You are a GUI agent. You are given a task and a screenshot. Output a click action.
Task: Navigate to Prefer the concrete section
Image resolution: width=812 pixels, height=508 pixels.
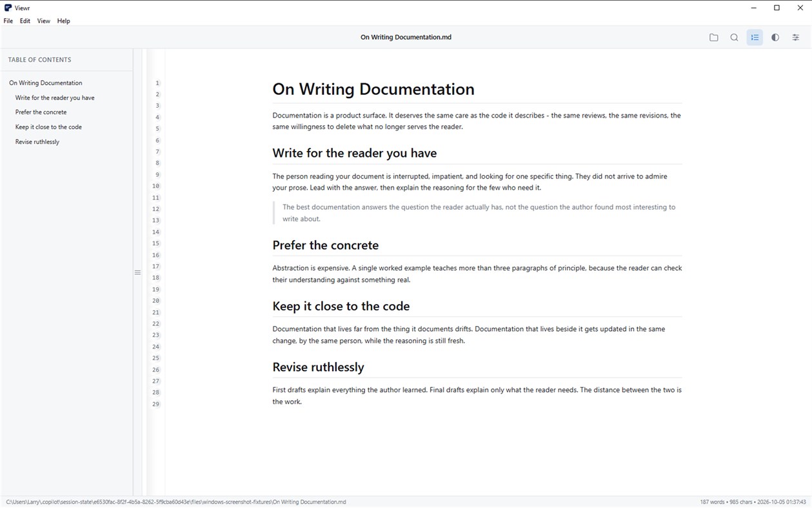[41, 112]
